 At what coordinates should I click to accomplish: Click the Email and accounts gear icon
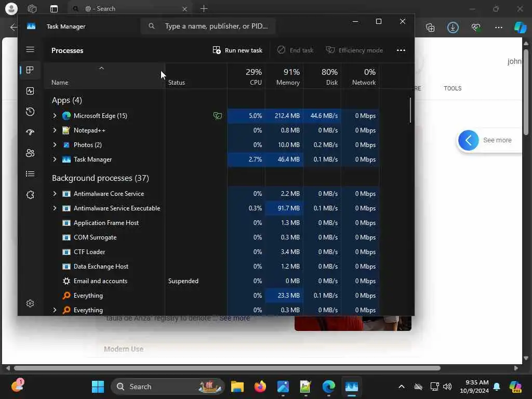tap(66, 281)
